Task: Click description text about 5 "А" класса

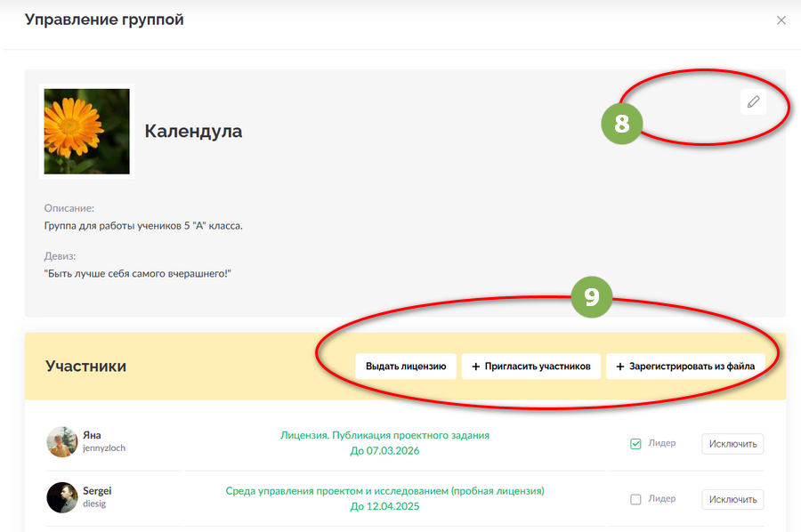Action: tap(143, 226)
